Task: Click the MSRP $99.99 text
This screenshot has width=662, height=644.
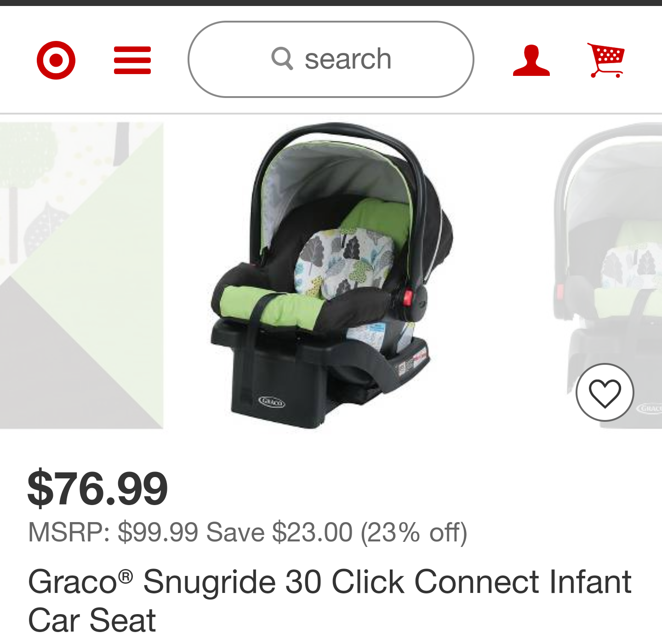Action: pos(113,532)
